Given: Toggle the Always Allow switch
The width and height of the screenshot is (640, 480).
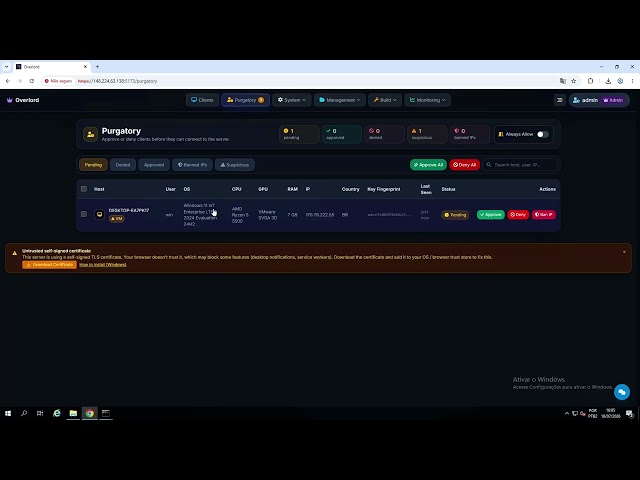Looking at the screenshot, I should point(542,134).
